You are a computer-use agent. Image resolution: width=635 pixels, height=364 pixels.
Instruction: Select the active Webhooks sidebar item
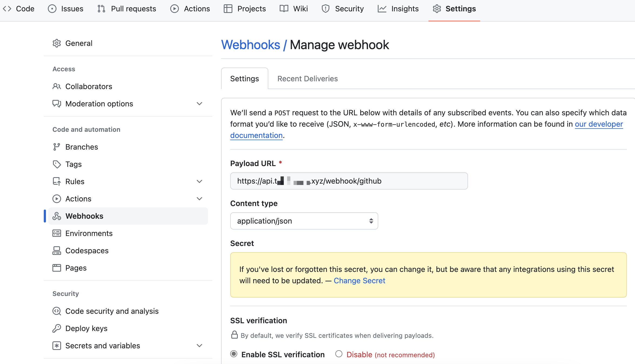click(128, 216)
